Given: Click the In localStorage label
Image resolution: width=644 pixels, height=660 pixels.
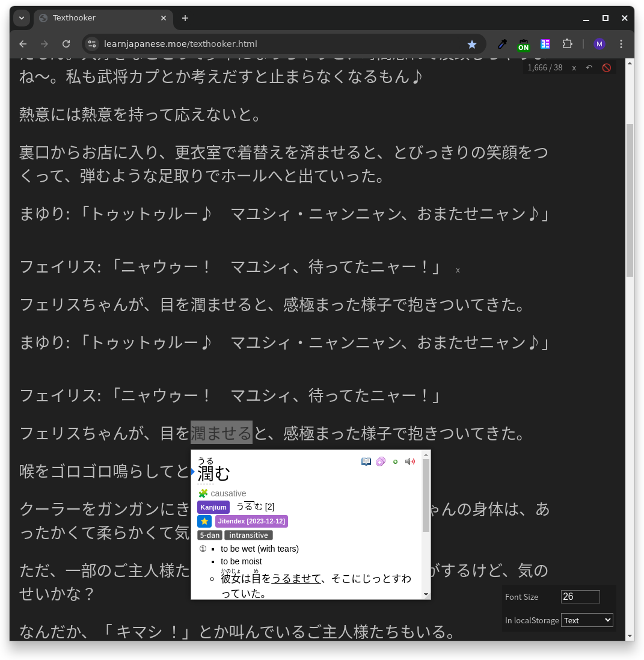Looking at the screenshot, I should 532,620.
